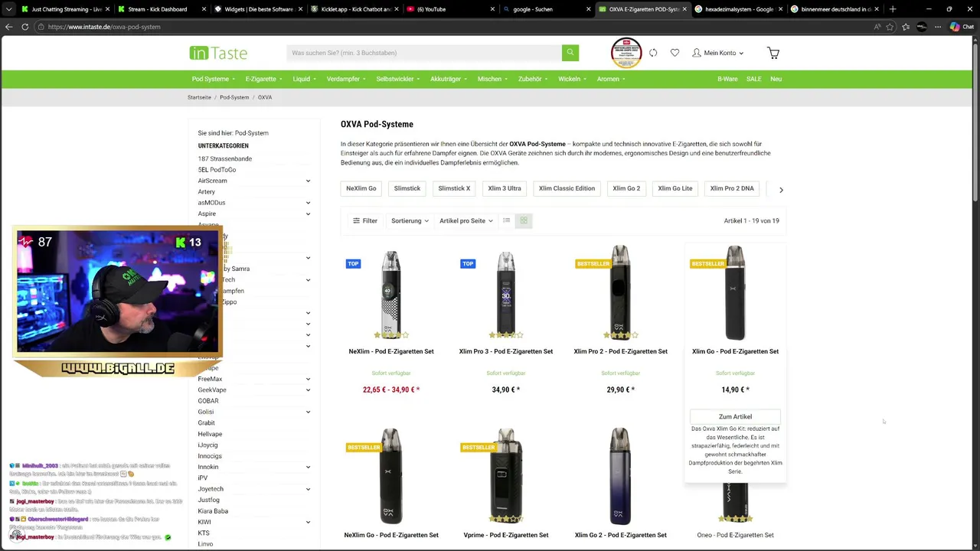Open Akkuträger menu
980x551 pixels.
click(449, 79)
